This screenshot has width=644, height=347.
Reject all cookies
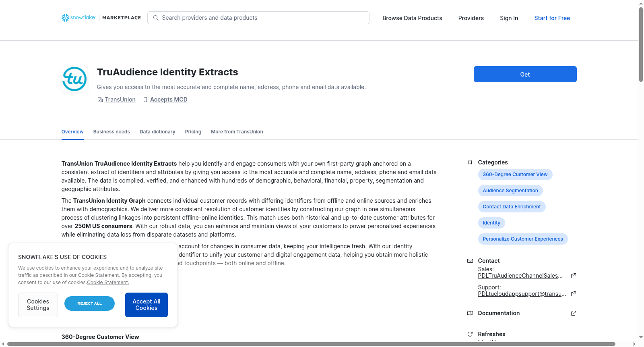coord(89,303)
